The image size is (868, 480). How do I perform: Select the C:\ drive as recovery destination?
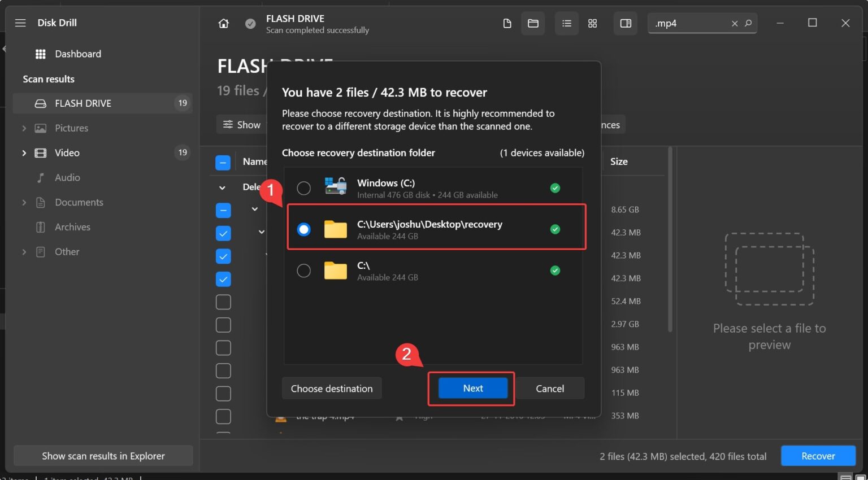(x=303, y=270)
